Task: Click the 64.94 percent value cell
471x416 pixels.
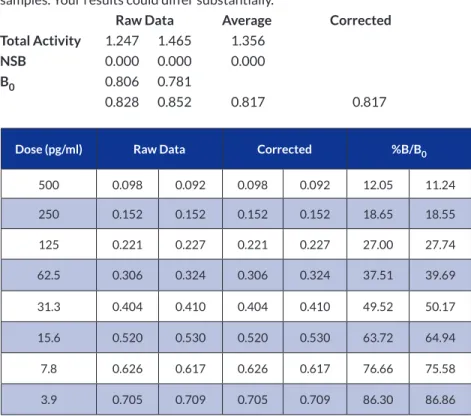Action: click(x=440, y=337)
